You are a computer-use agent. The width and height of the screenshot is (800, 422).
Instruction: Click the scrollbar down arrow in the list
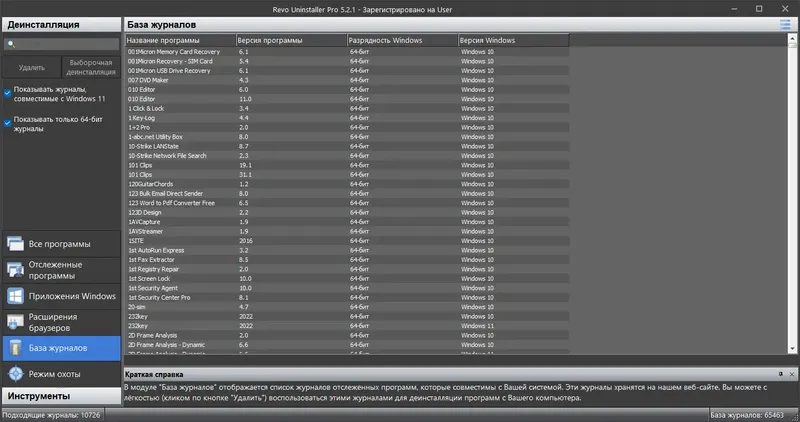coord(792,349)
